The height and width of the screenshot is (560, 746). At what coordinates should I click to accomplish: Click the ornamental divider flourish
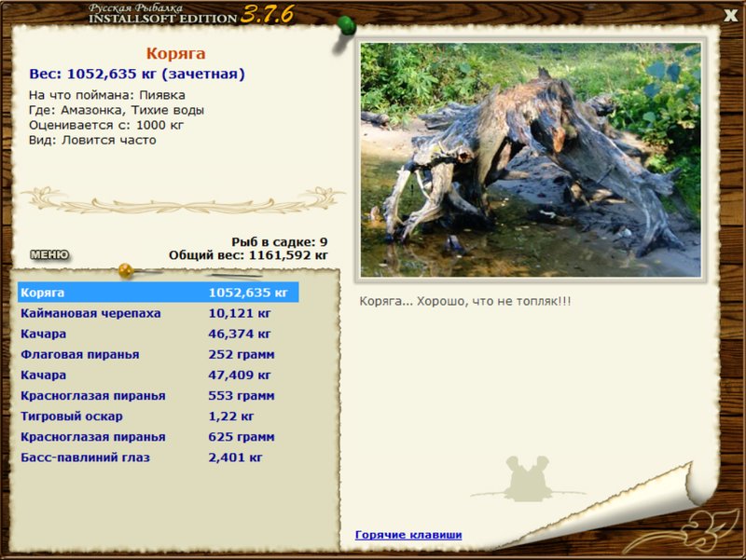coord(183,200)
